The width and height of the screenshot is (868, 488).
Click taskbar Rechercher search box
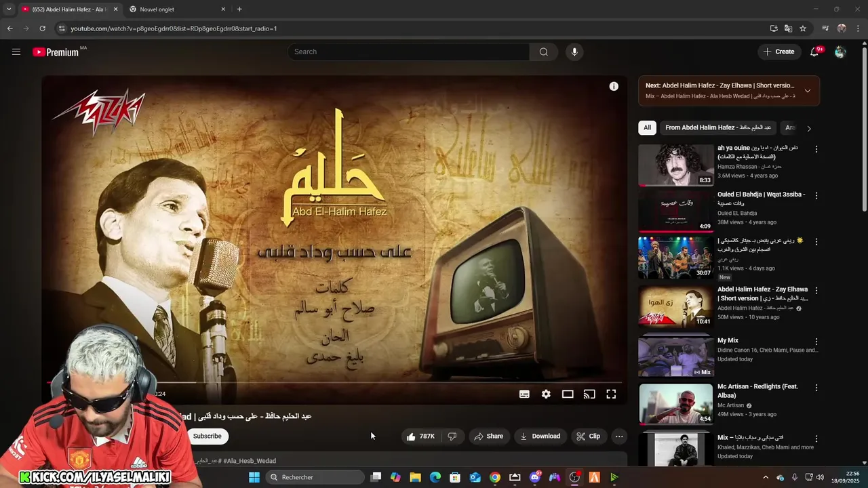point(314,477)
